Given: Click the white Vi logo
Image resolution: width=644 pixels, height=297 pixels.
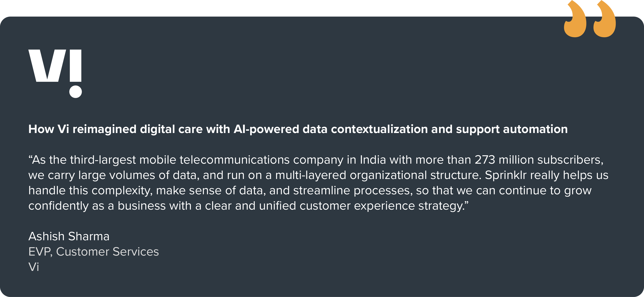Looking at the screenshot, I should 55,66.
